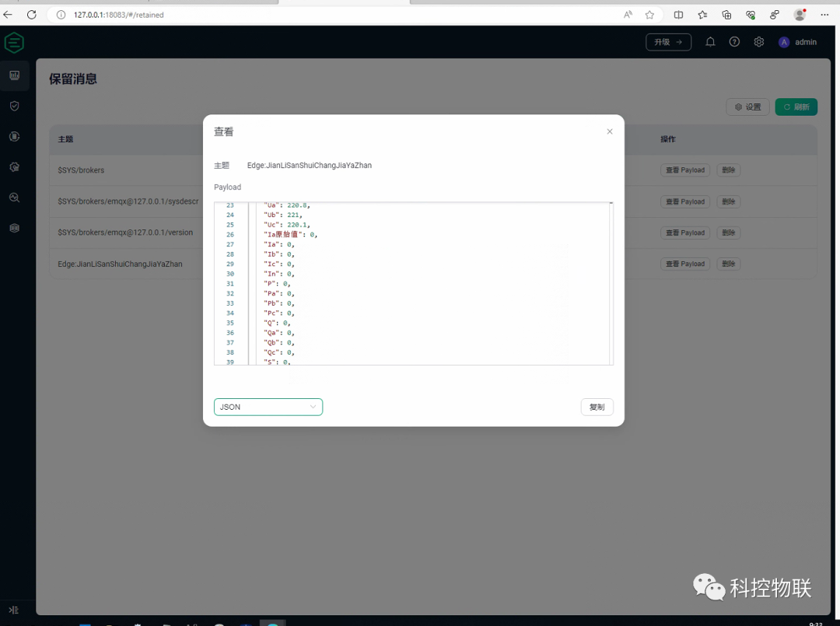Screen dimensions: 840x626
Task: Open browser essentials heart icon
Action: tap(751, 15)
